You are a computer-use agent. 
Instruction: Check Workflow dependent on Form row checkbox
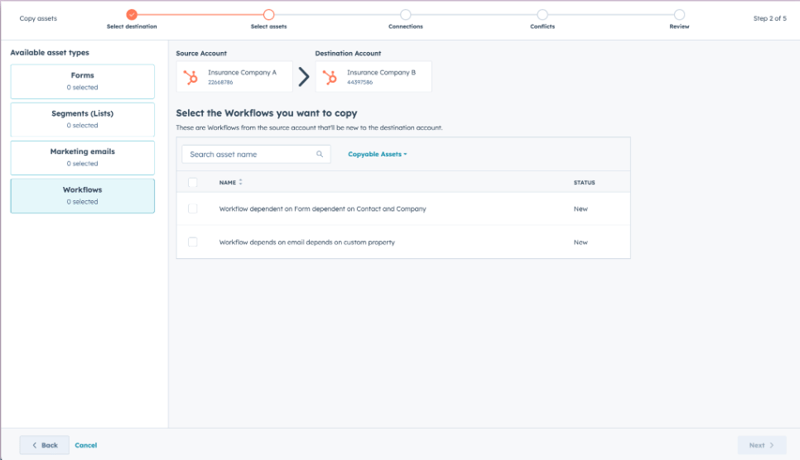[193, 209]
